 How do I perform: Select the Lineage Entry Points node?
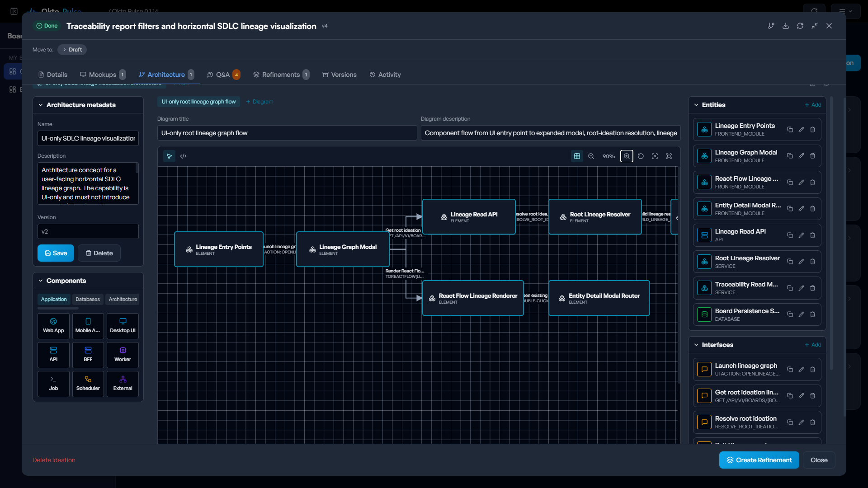click(219, 249)
